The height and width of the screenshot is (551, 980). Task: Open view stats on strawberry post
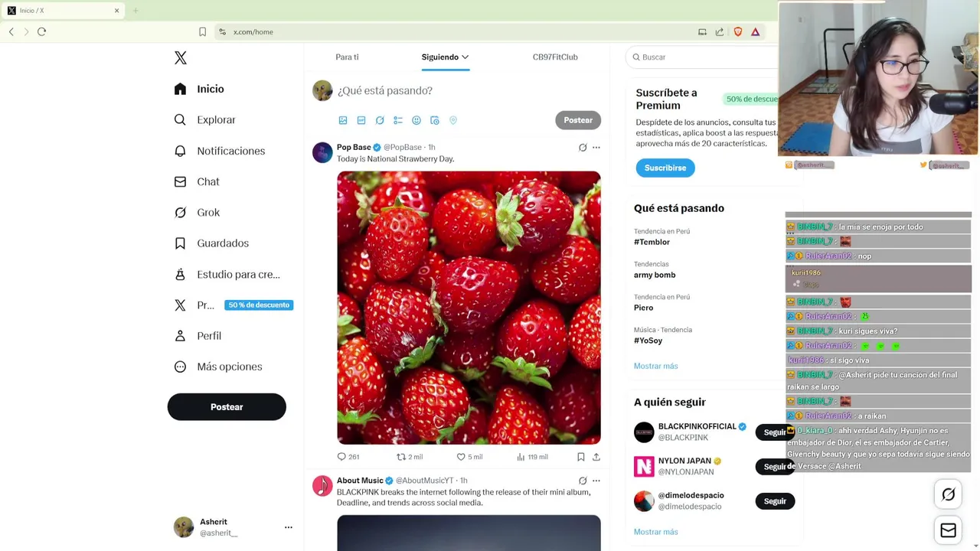click(532, 457)
